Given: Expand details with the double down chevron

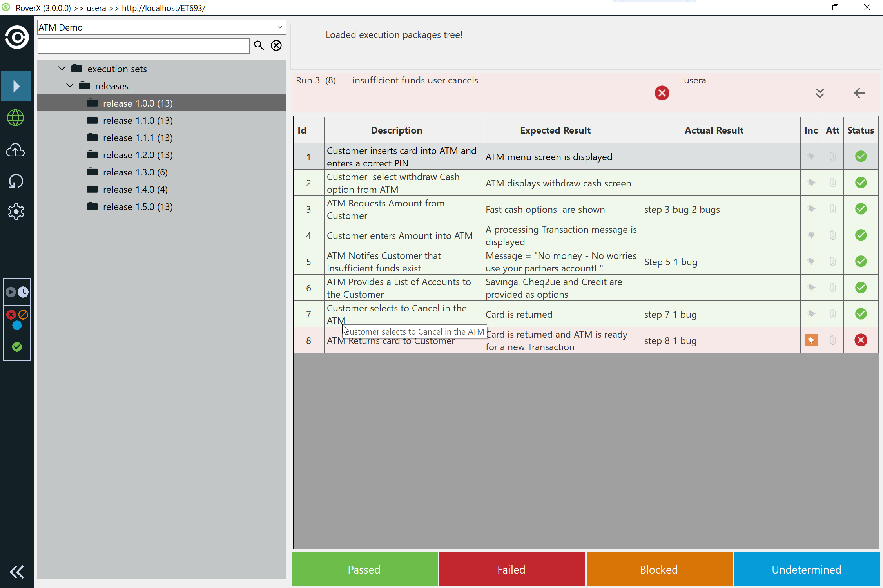Looking at the screenshot, I should [820, 93].
